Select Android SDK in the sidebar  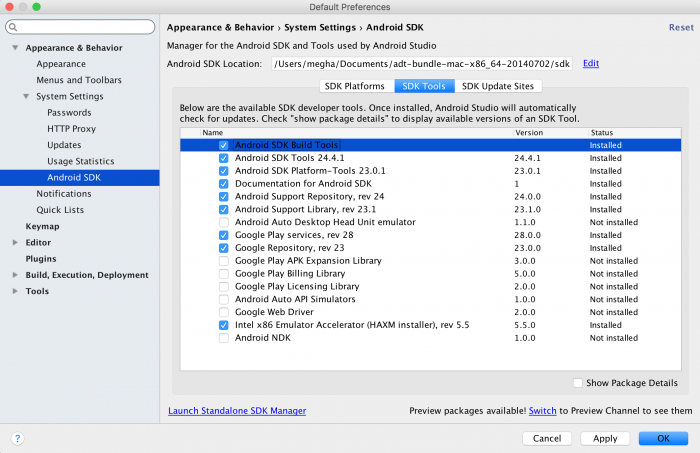tap(79, 178)
